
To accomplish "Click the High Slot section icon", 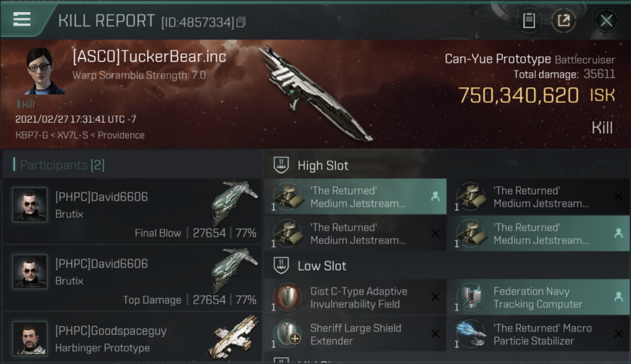I will pos(282,165).
